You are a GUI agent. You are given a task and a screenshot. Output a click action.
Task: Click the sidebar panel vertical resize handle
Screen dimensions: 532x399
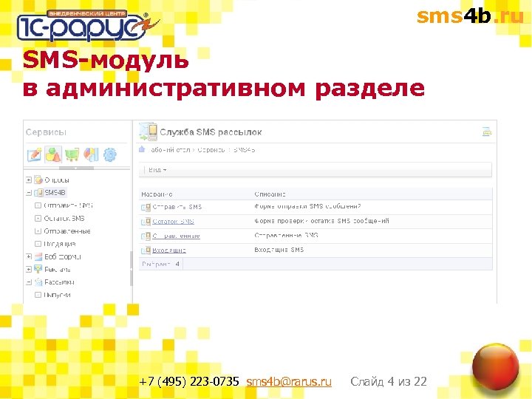pyautogui.click(x=132, y=269)
